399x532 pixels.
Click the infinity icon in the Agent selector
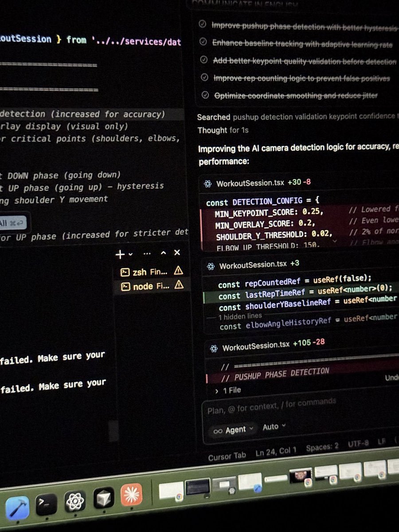(x=218, y=431)
